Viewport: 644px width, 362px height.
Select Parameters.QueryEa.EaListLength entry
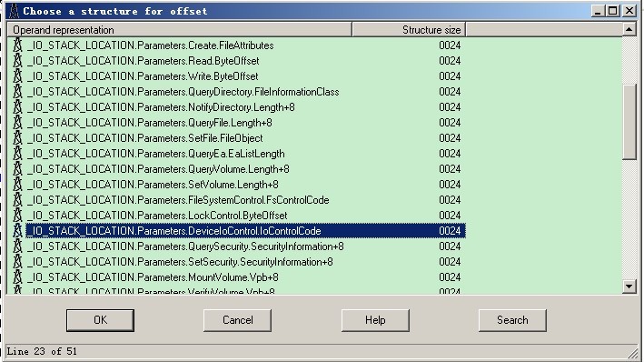click(x=155, y=154)
